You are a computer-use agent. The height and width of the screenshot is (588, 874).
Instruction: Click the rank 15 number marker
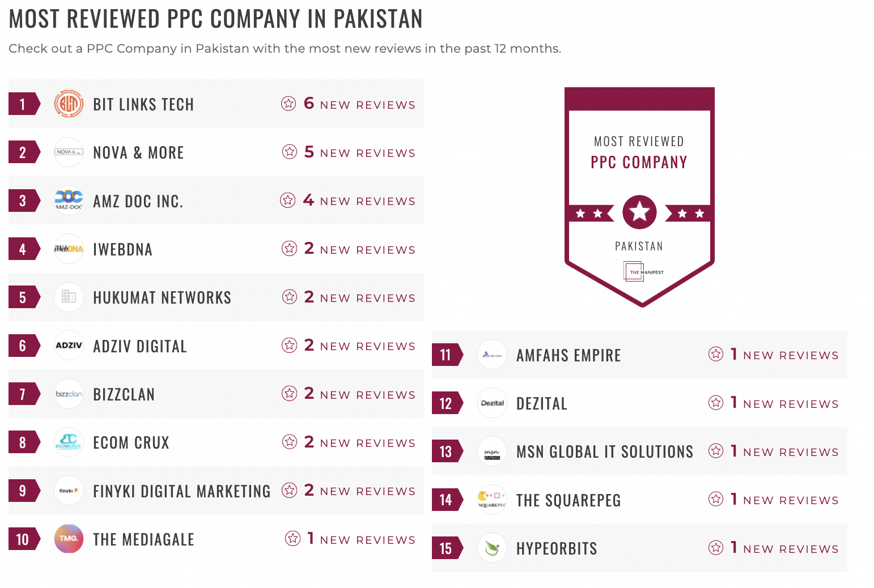(447, 548)
